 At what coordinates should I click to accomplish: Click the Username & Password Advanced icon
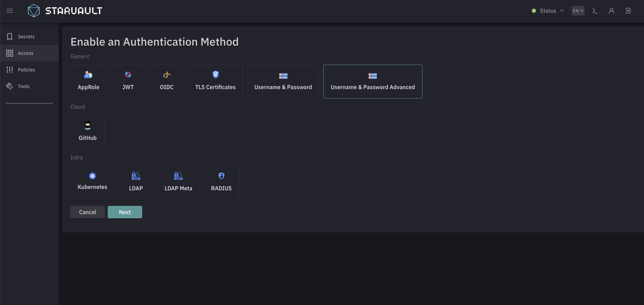373,76
